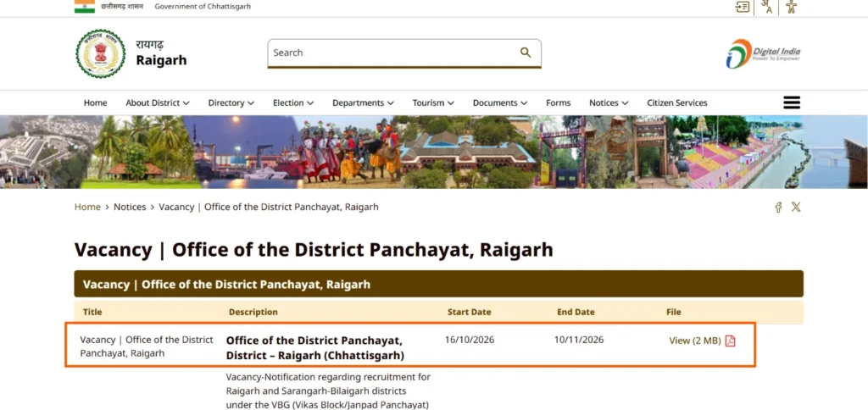Click the Hindi government name text in top bar
This screenshot has height=410, width=868.
121,7
